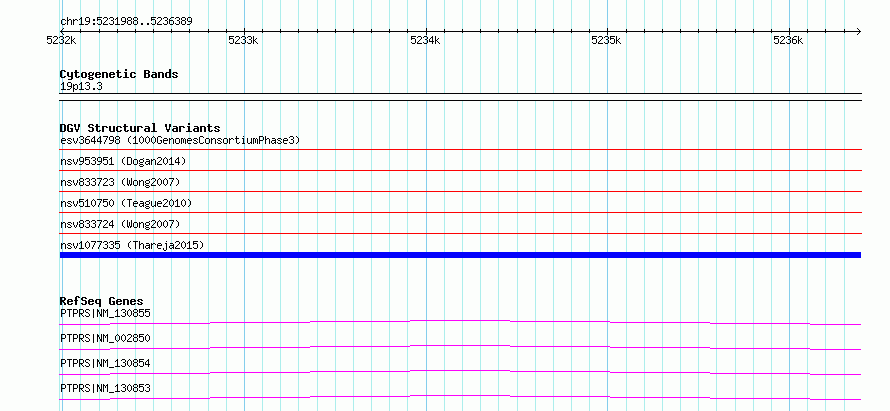Open variant esv3644798 (1000GenomesConsortiumPhase3)
The height and width of the screenshot is (411, 890).
pyautogui.click(x=180, y=140)
